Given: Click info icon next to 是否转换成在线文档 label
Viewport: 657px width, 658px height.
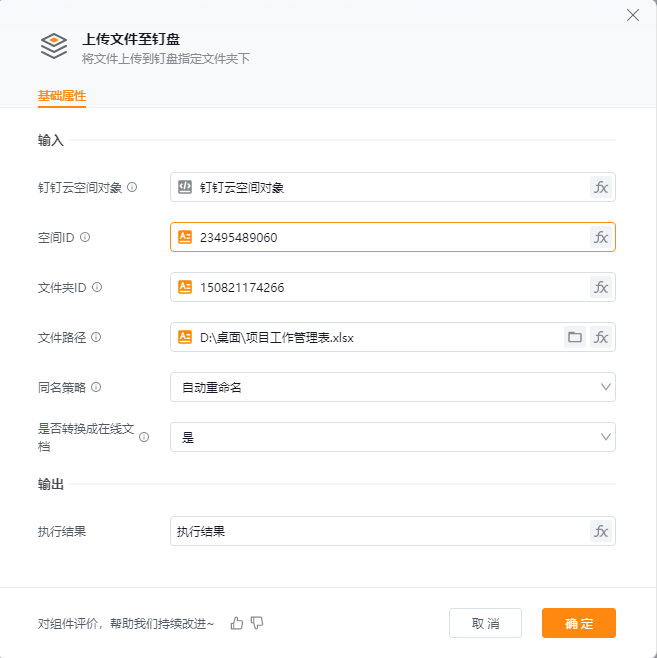Looking at the screenshot, I should click(144, 437).
